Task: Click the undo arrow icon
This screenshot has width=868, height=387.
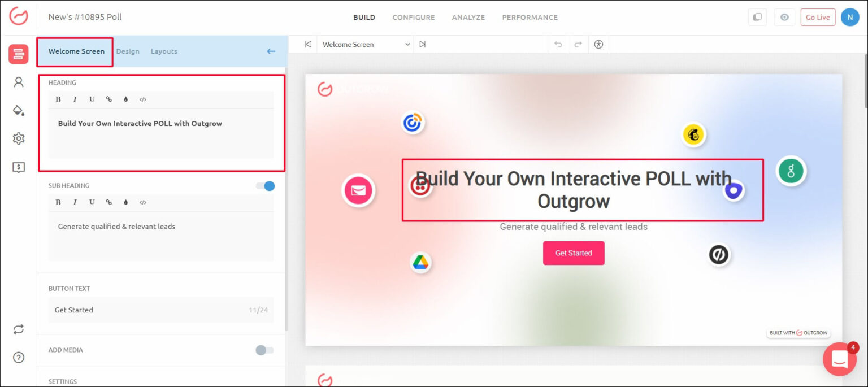Action: [558, 45]
